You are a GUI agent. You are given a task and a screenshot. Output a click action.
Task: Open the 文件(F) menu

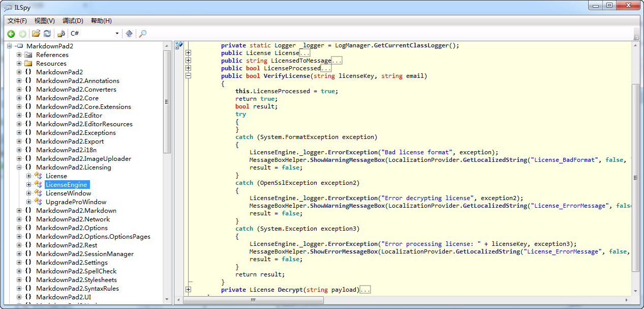17,21
